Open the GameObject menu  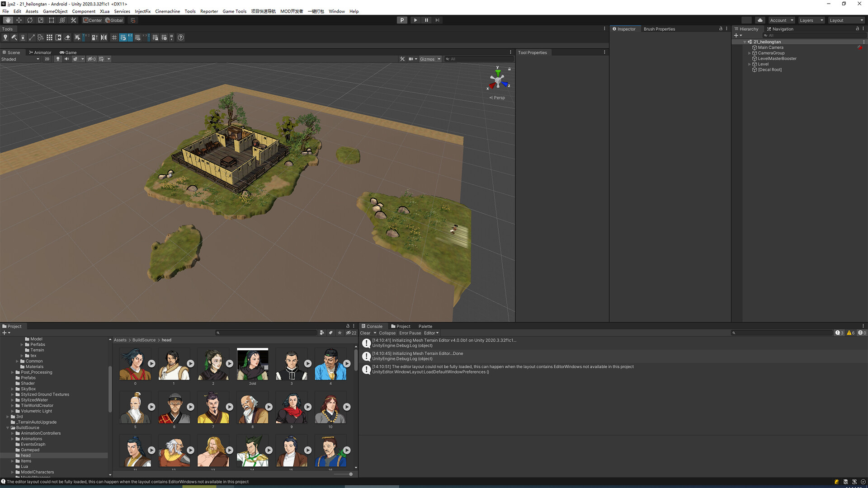55,11
